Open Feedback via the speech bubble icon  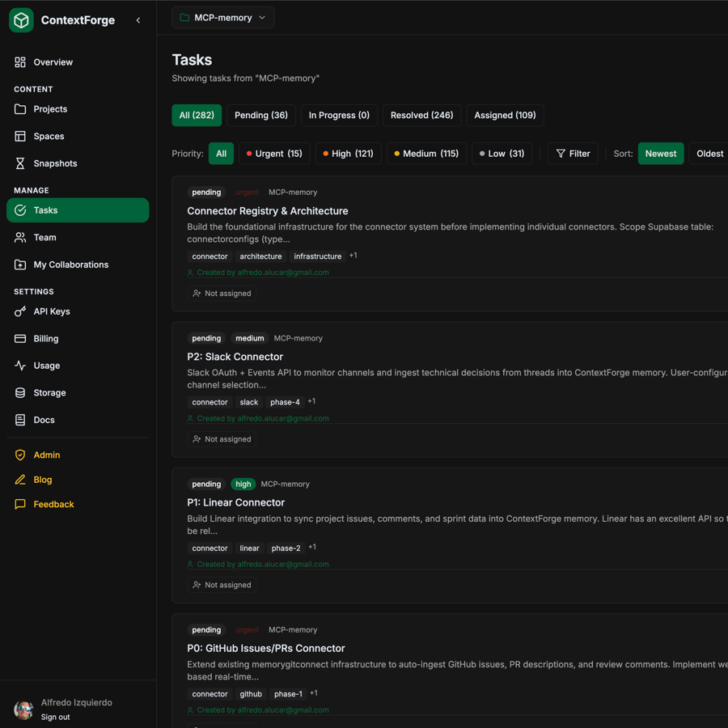point(19,504)
